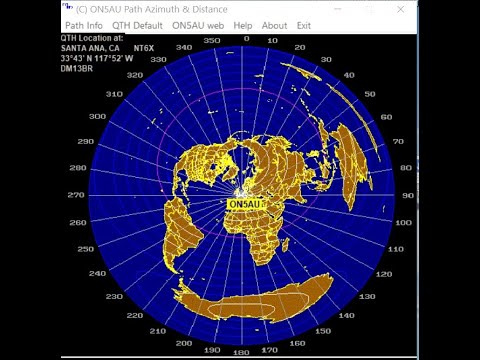The width and height of the screenshot is (480, 360).
Task: Click the 220 degree azimuth label
Action: (x=135, y=315)
